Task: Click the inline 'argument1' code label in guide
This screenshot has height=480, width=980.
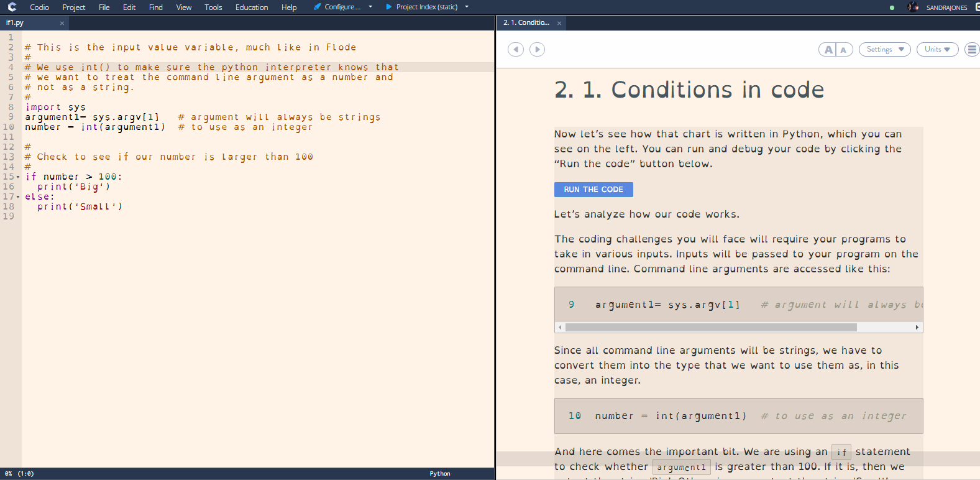Action: tap(682, 467)
